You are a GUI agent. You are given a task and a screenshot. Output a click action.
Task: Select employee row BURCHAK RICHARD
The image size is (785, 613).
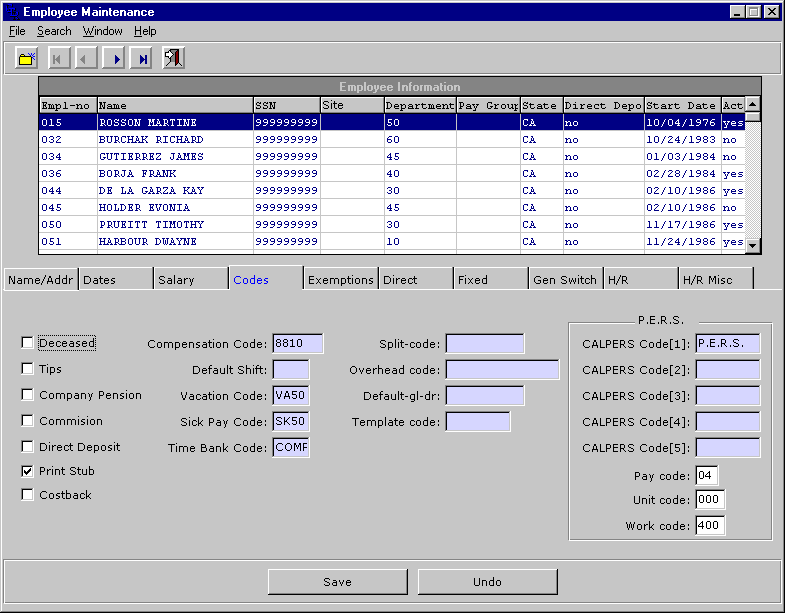point(150,140)
